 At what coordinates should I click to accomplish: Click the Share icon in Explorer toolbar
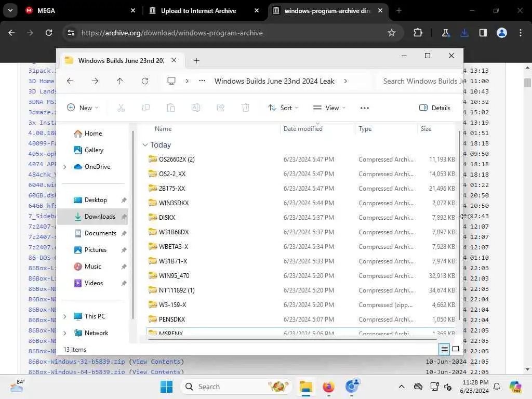coord(220,108)
